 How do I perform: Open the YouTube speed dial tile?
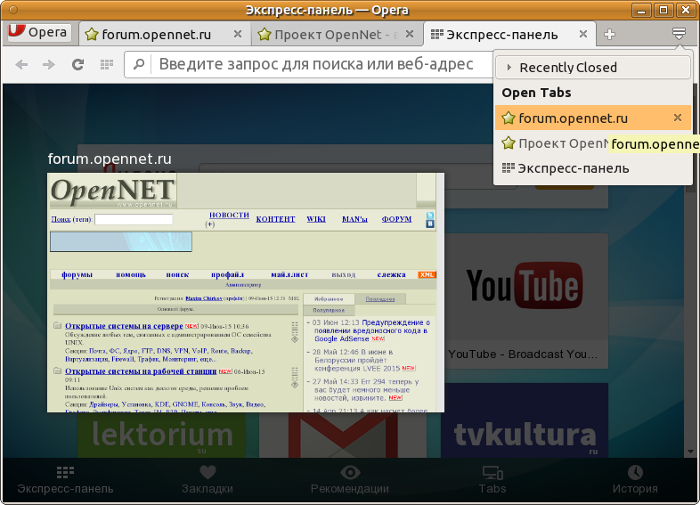pos(526,300)
